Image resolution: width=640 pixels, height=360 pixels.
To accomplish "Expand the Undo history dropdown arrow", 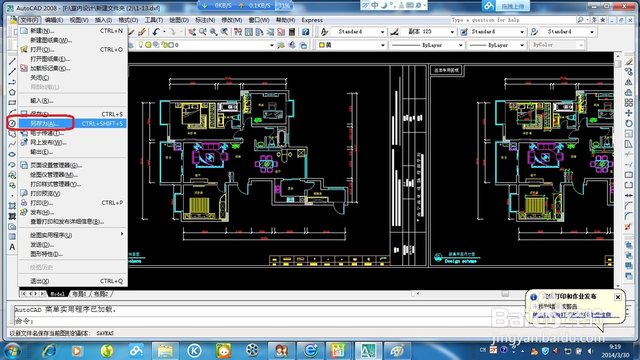I will click(164, 32).
